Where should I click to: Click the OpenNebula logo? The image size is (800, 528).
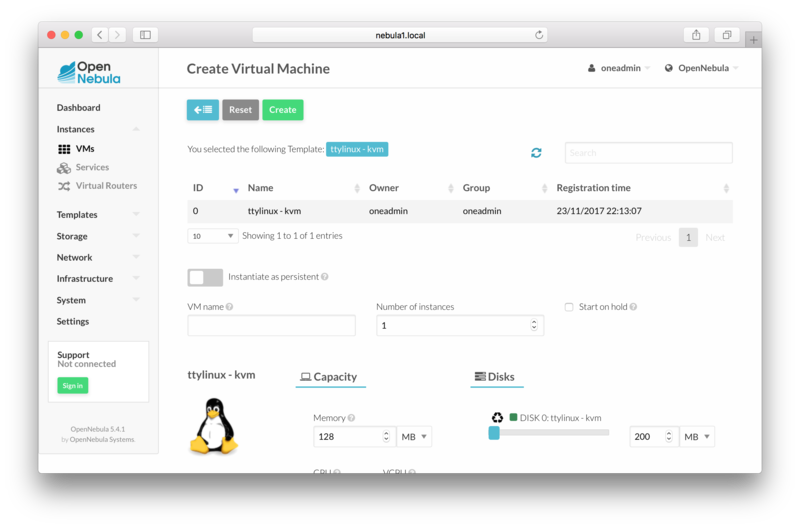point(89,72)
